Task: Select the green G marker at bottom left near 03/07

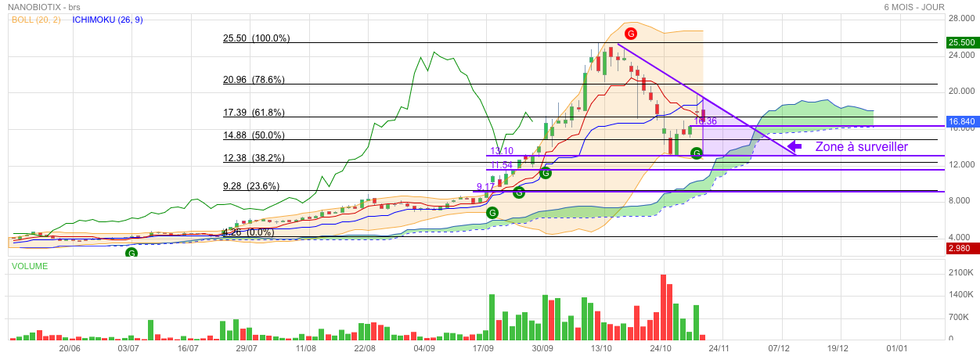Action: [x=132, y=253]
